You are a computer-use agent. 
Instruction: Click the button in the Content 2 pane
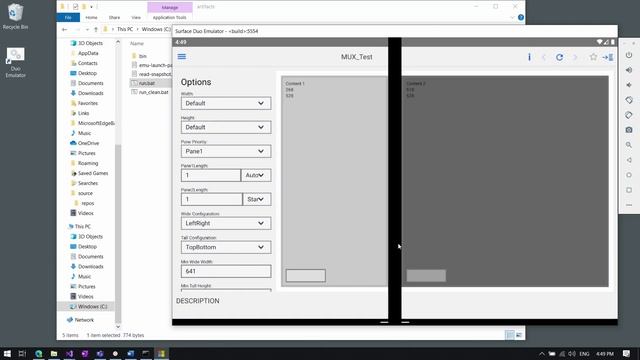[426, 276]
